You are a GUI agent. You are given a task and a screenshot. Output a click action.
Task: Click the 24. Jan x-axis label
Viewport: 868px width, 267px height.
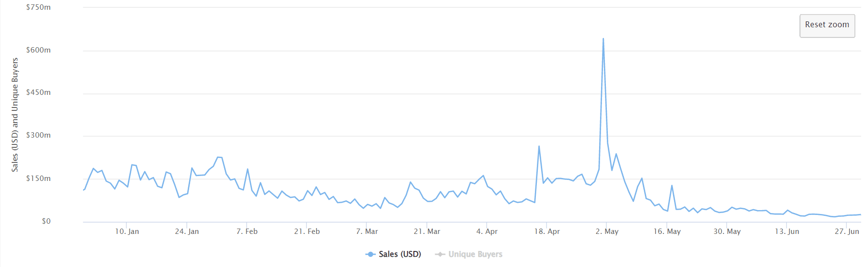pyautogui.click(x=187, y=231)
